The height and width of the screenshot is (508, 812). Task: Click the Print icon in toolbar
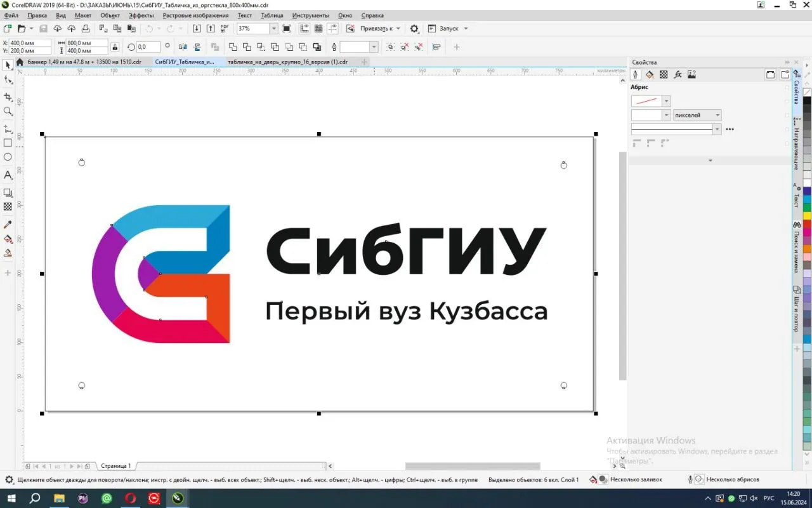85,29
